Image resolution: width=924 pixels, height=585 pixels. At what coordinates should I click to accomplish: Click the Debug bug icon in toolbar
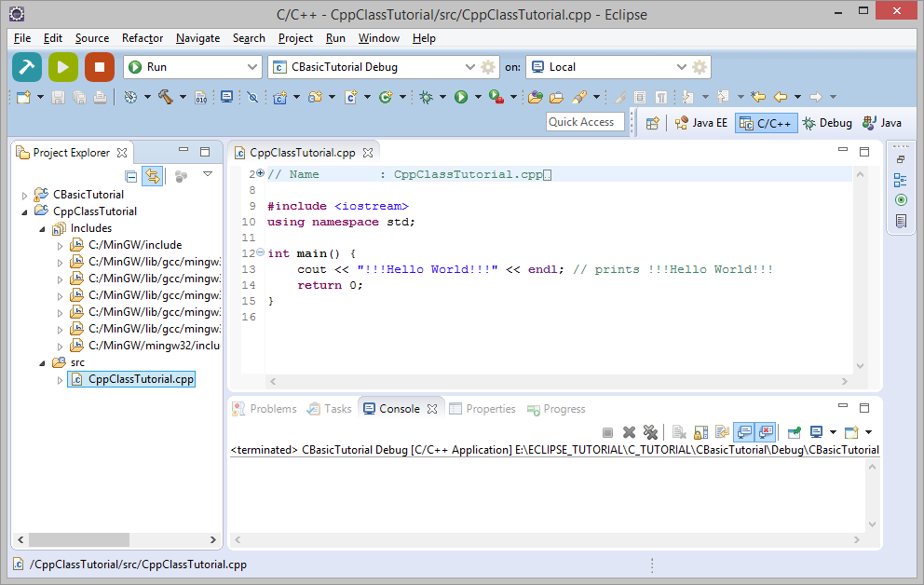click(426, 97)
